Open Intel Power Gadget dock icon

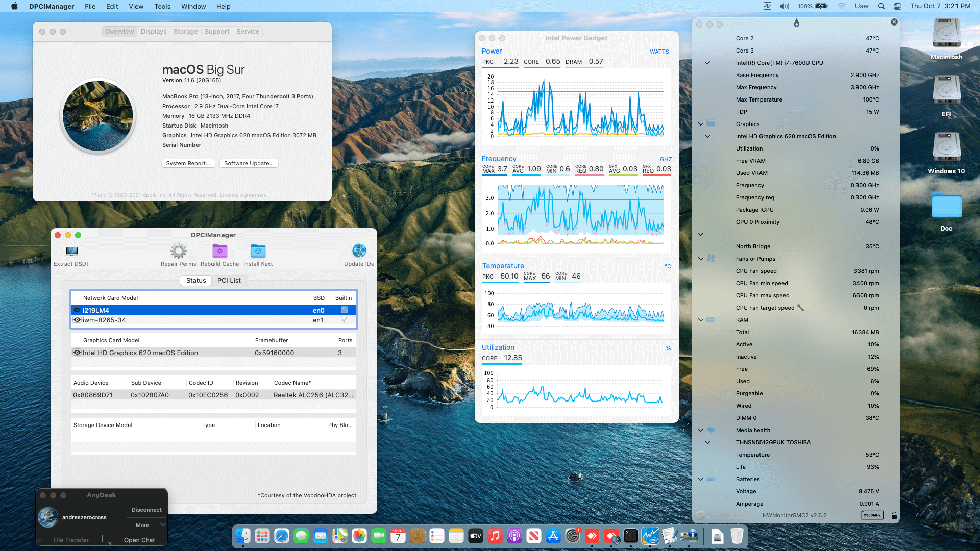click(650, 536)
